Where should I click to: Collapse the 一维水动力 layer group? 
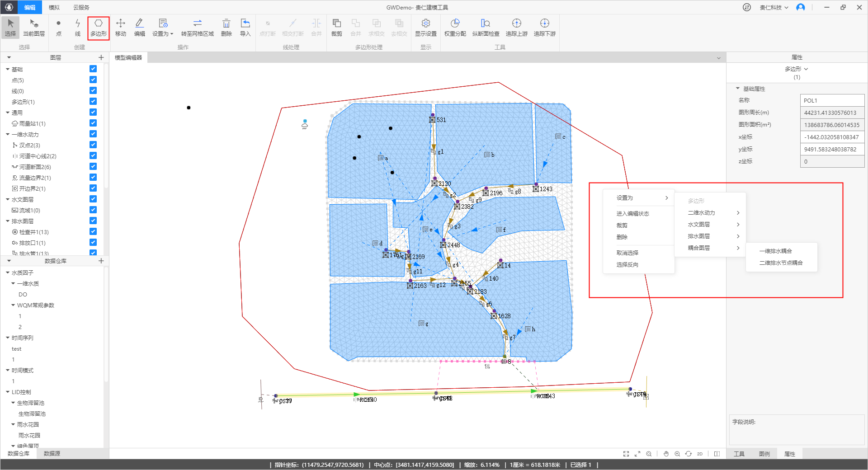point(8,134)
